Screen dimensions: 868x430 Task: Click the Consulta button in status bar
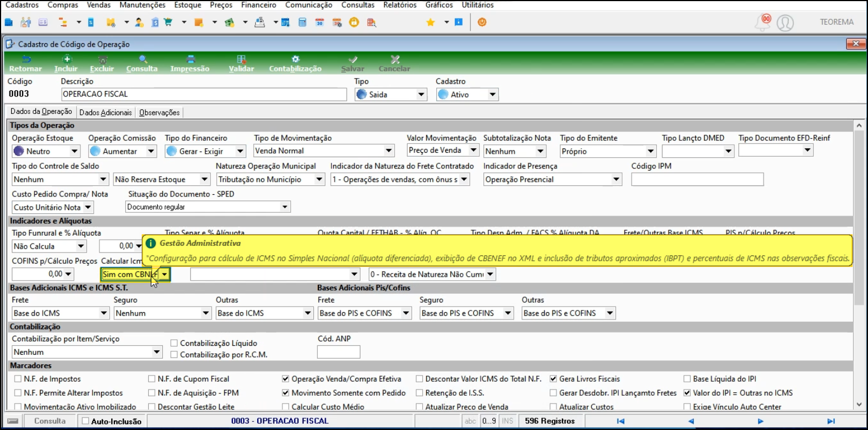[50, 421]
